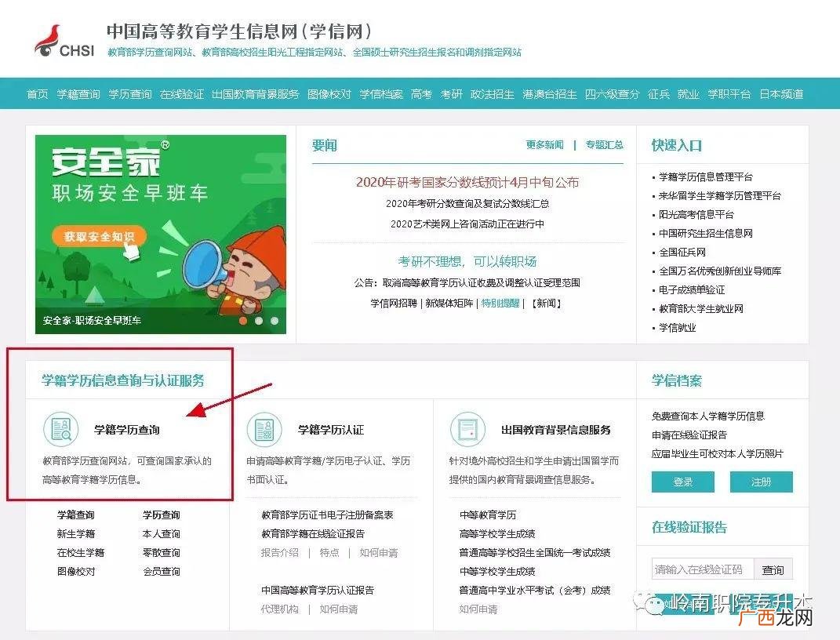840x640 pixels.
Task: Open the 公告 about 取消高等教育学历认证收费
Action: coord(467,283)
